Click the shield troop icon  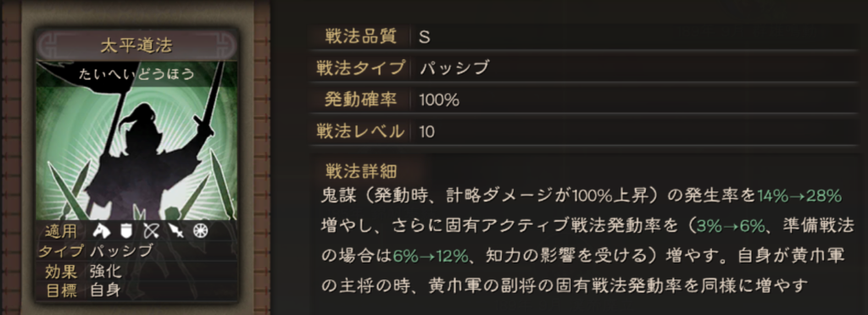point(125,231)
